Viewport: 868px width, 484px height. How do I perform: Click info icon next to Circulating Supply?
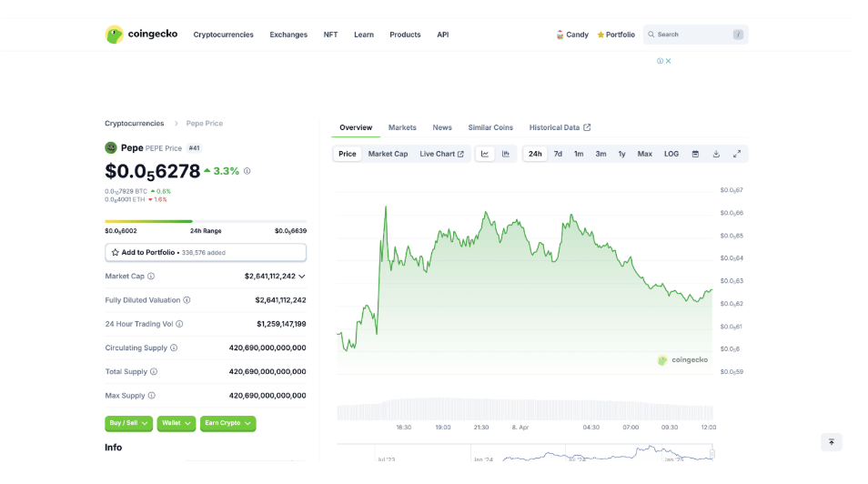[174, 348]
